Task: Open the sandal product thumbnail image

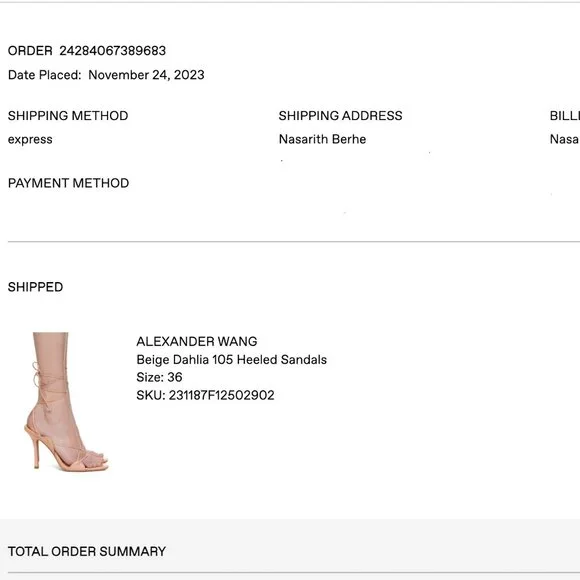Action: tap(67, 402)
